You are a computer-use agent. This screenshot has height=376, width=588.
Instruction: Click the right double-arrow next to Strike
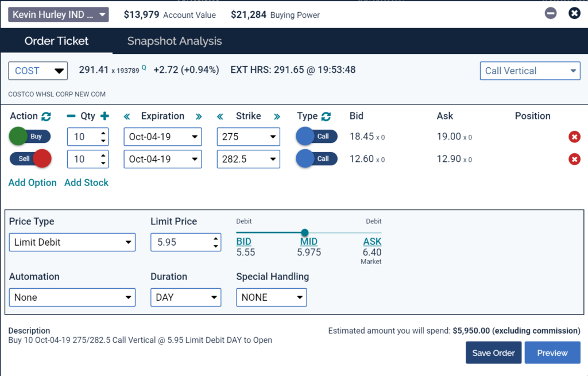click(x=277, y=116)
